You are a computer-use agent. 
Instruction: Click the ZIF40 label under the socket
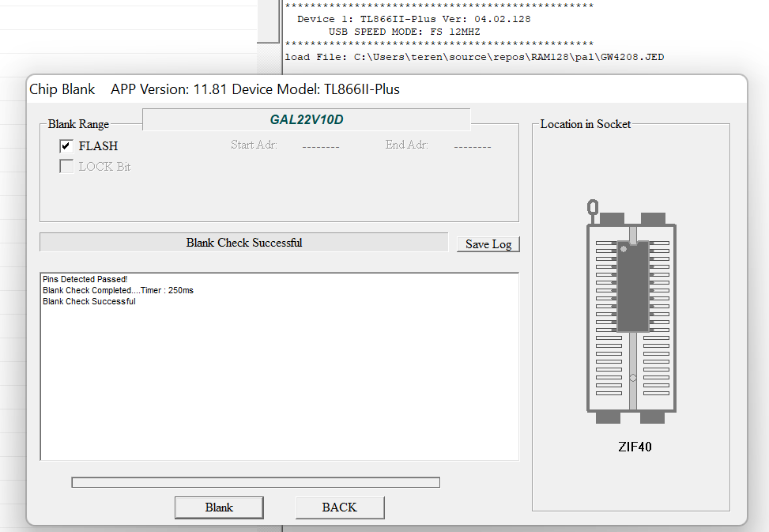635,447
